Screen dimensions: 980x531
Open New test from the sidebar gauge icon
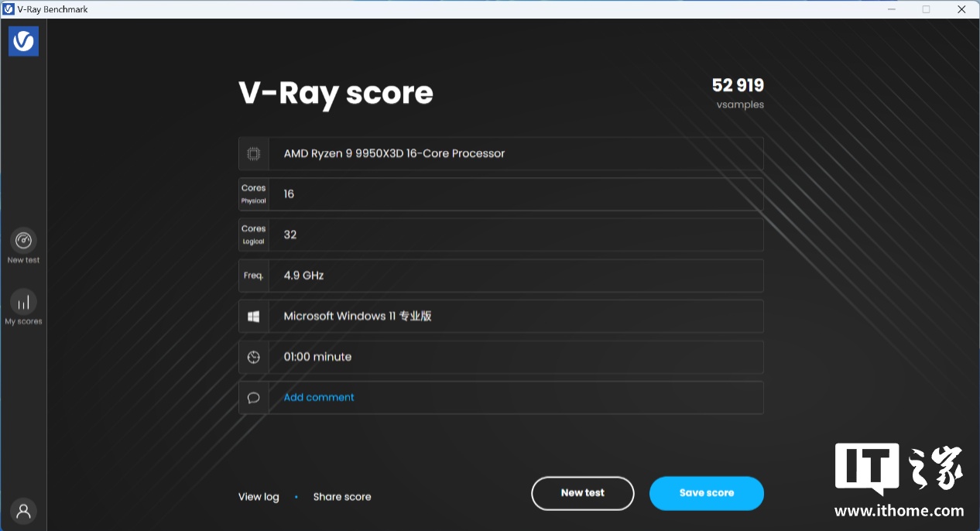(x=23, y=240)
